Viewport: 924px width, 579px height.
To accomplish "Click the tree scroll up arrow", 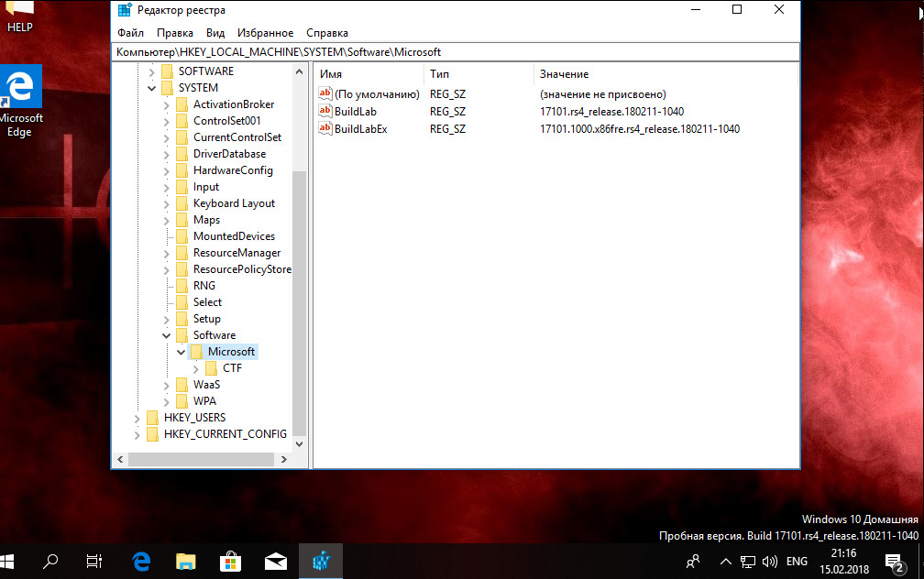I will [x=300, y=71].
